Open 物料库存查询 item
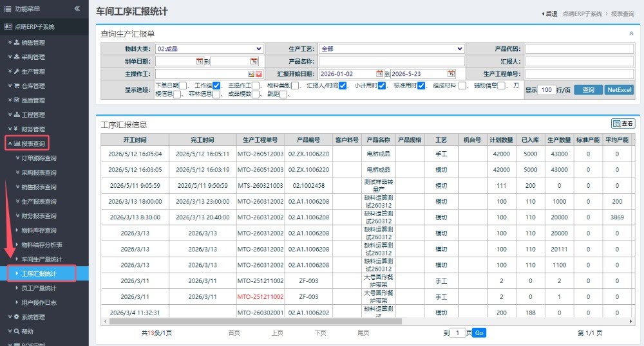 click(39, 230)
